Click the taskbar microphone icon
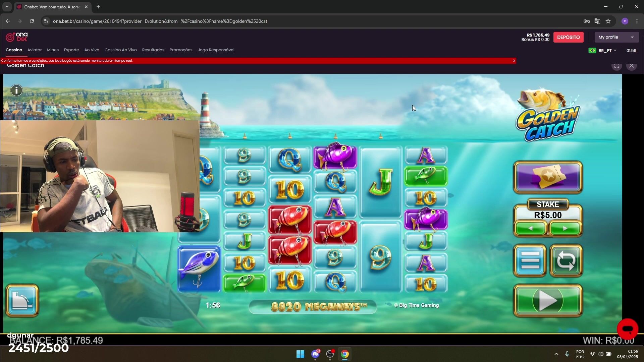The height and width of the screenshot is (362, 644). click(x=567, y=354)
